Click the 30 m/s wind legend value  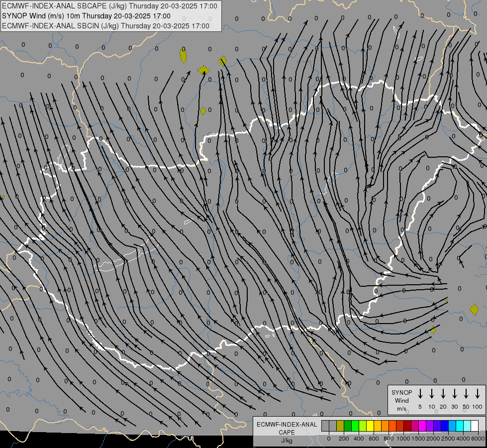click(454, 407)
